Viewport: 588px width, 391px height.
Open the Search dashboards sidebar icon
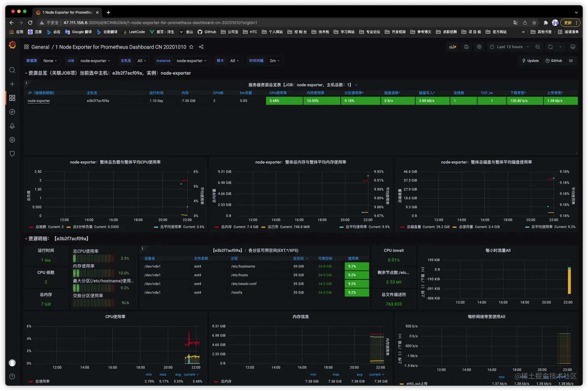12,70
